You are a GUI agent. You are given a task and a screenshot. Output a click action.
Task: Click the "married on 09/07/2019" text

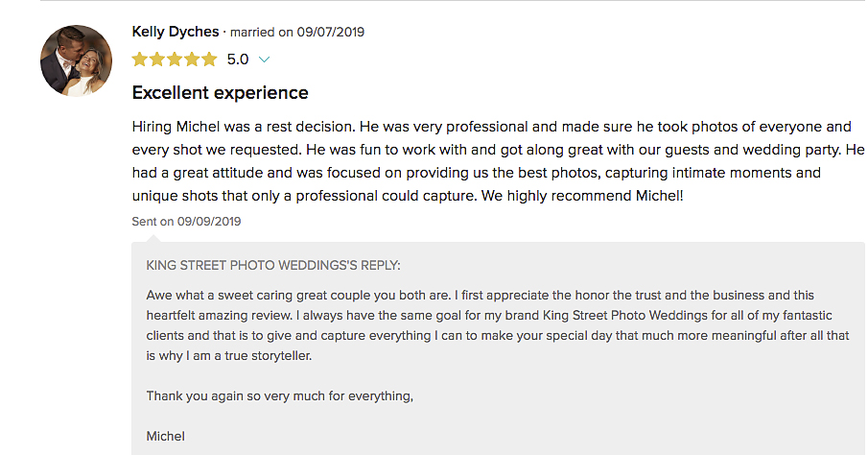point(297,32)
